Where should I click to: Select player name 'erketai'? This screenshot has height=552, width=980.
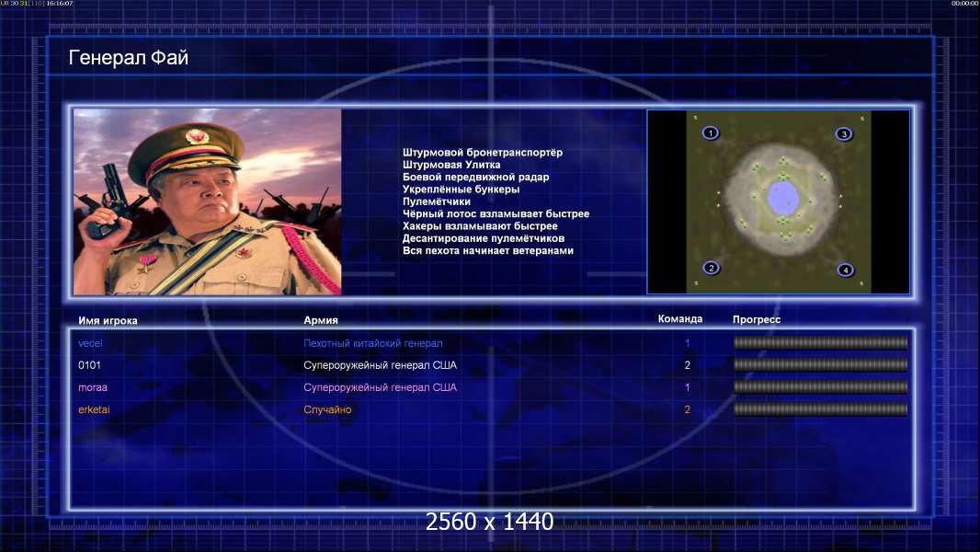(x=94, y=409)
